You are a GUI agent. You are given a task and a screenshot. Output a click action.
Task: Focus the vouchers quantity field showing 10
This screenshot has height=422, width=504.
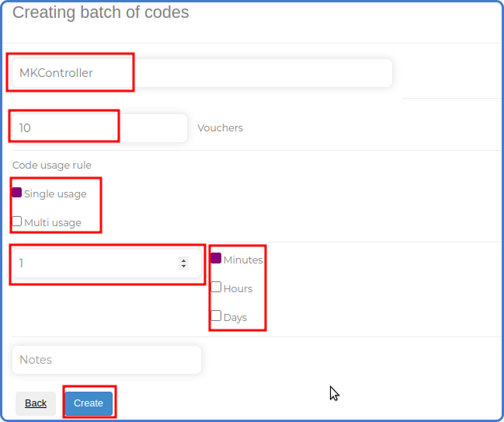point(99,128)
